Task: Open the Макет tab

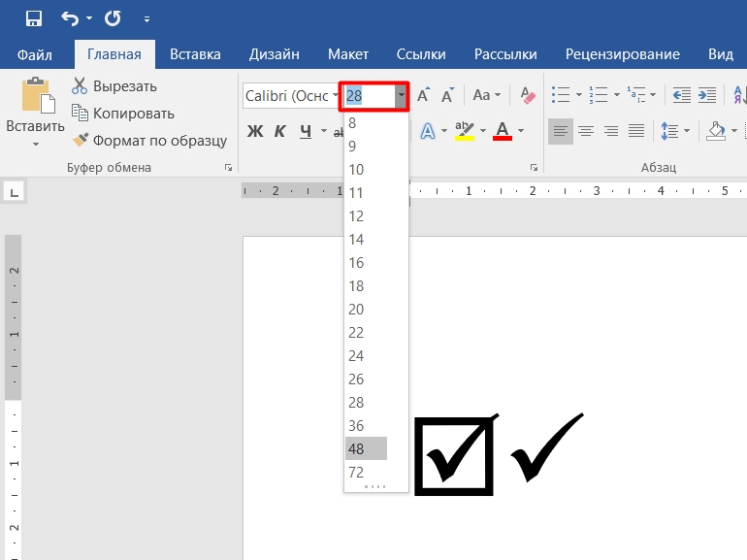Action: pos(348,54)
